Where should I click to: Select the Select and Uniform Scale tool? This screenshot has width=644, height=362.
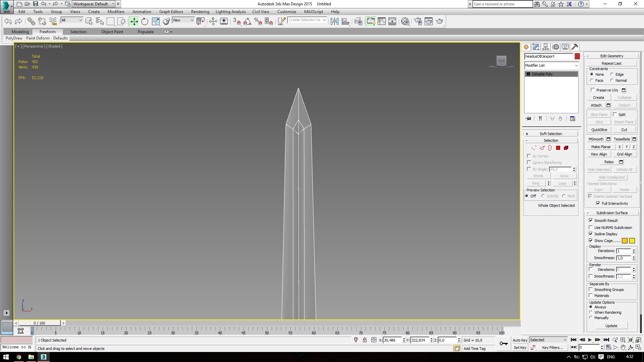(x=155, y=21)
